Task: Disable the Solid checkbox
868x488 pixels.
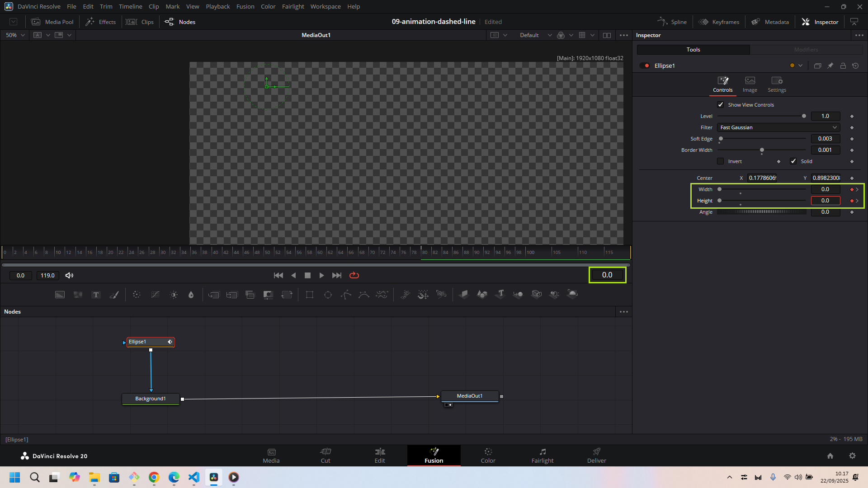Action: coord(793,161)
